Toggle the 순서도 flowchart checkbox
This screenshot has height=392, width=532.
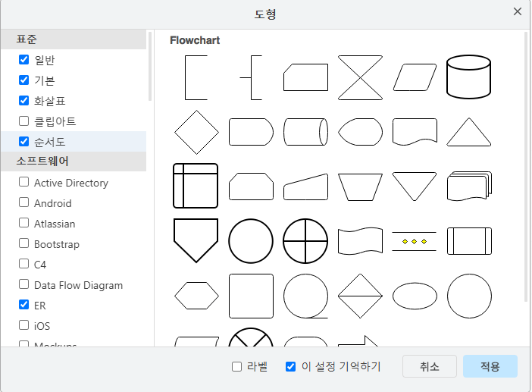23,141
